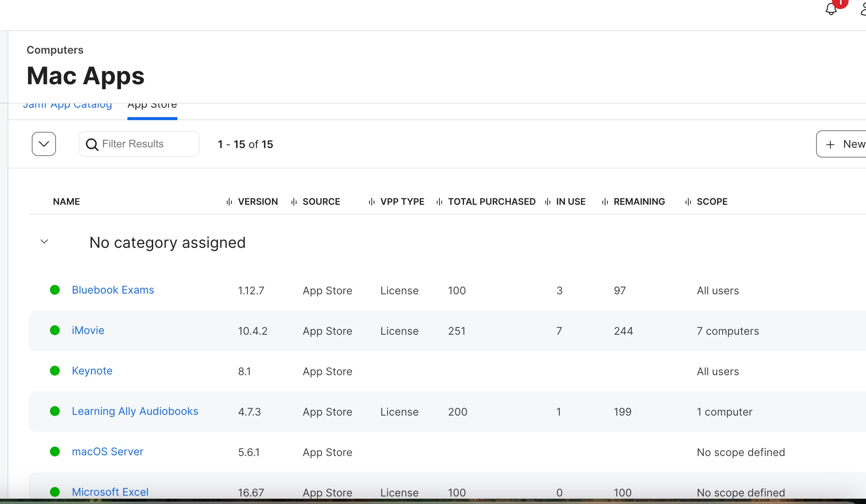Image resolution: width=866 pixels, height=504 pixels.
Task: Open the Microsoft Excel app link
Action: click(110, 492)
